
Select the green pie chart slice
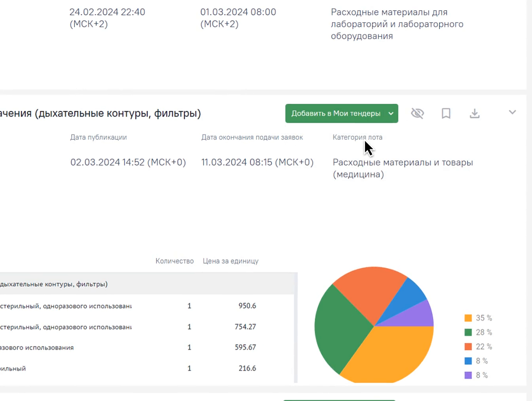click(339, 327)
